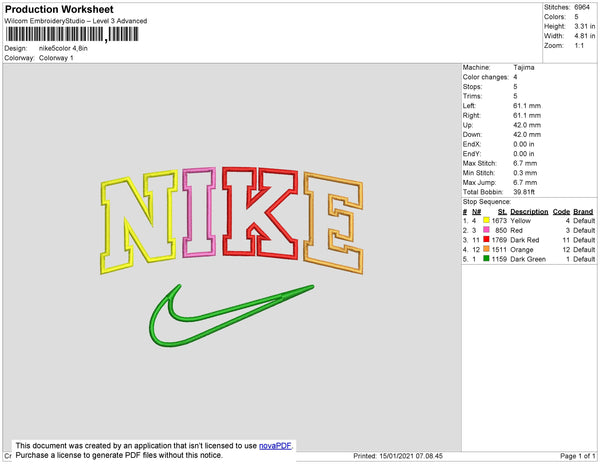
Task: Click the Stitches value 6964
Action: (582, 7)
